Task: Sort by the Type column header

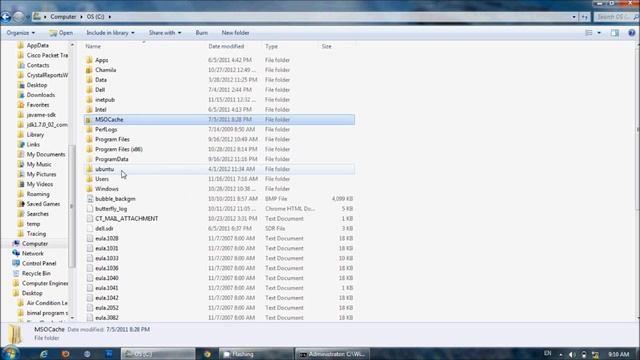Action: pyautogui.click(x=271, y=47)
